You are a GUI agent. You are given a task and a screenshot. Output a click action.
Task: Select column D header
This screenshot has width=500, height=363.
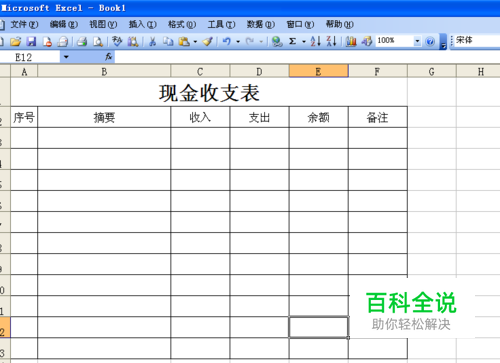point(259,71)
